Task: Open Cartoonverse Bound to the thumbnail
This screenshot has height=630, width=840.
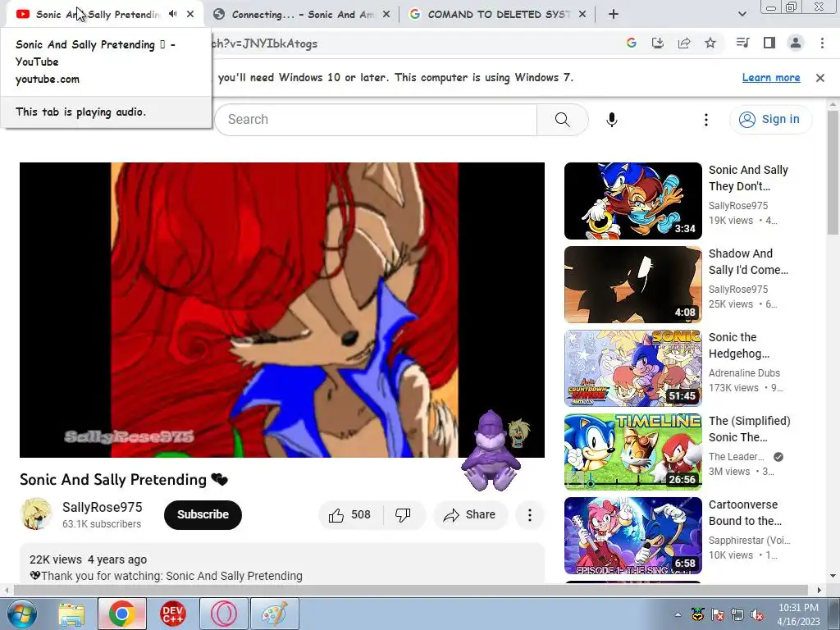Action: [632, 535]
